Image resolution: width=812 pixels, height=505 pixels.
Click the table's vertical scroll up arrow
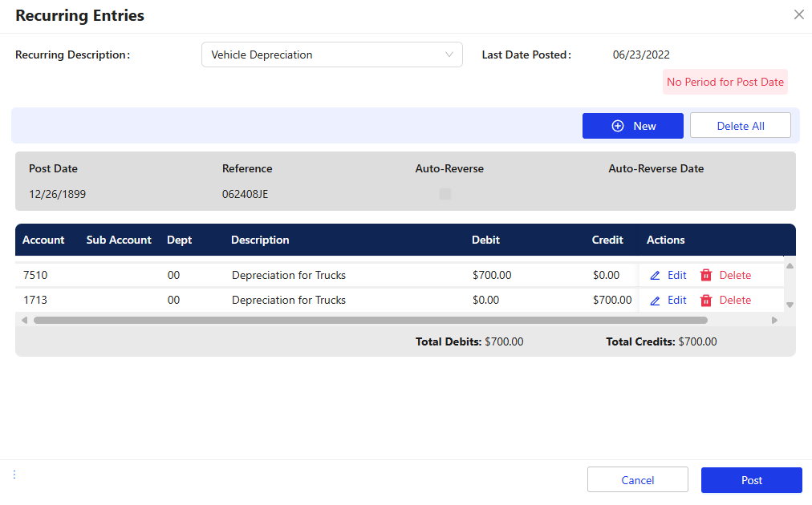(x=790, y=266)
